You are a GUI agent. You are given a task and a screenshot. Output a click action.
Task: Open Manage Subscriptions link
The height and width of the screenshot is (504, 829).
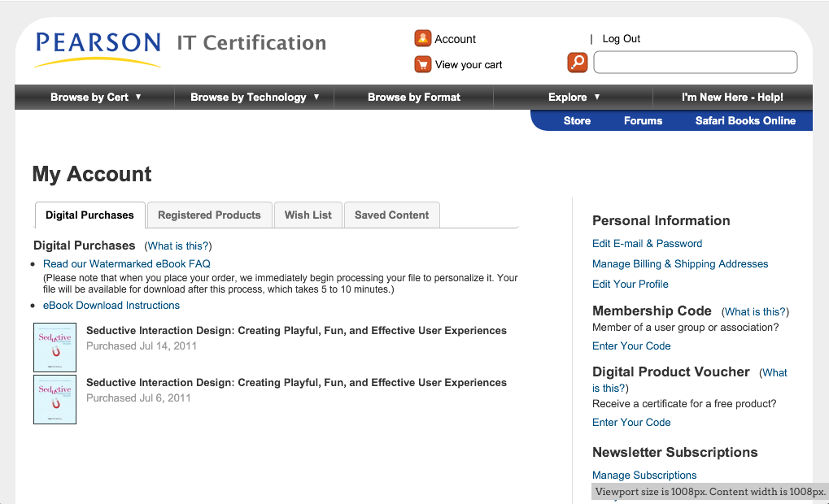point(644,476)
